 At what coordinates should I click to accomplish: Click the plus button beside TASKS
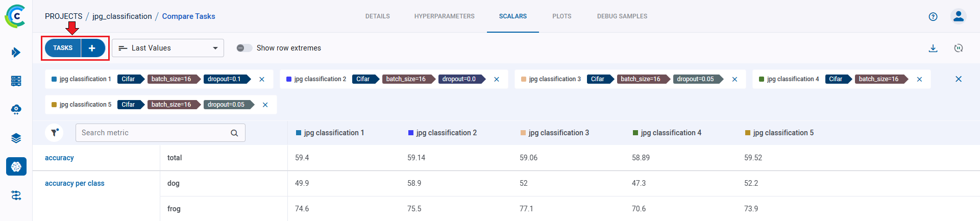coord(92,48)
